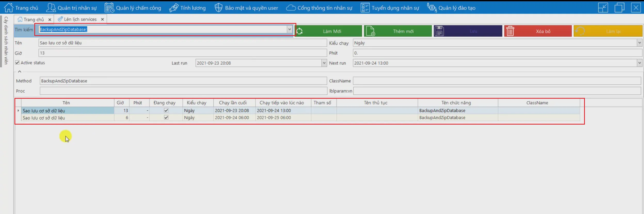Image resolution: width=644 pixels, height=214 pixels.
Task: Toggle the Active status checkbox
Action: tap(17, 63)
